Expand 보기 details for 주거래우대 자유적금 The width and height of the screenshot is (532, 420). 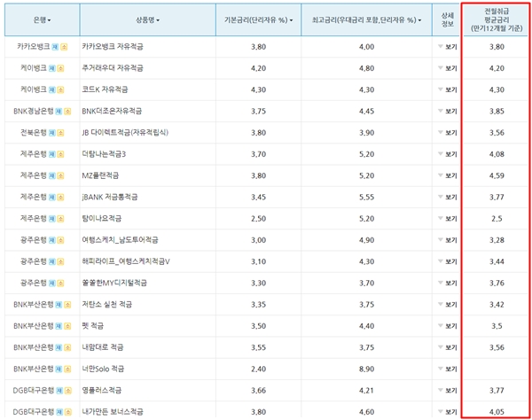coord(448,68)
